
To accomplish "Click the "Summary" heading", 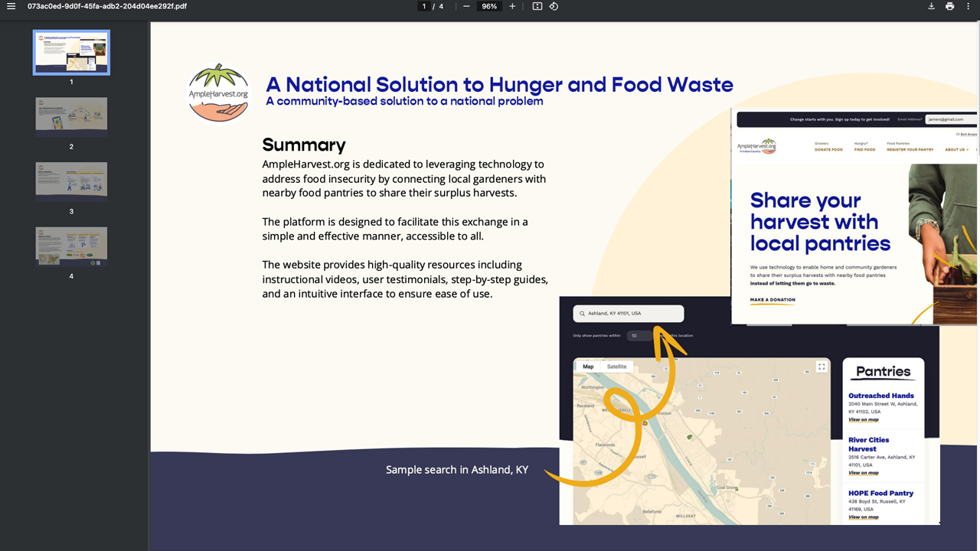I will (x=304, y=145).
